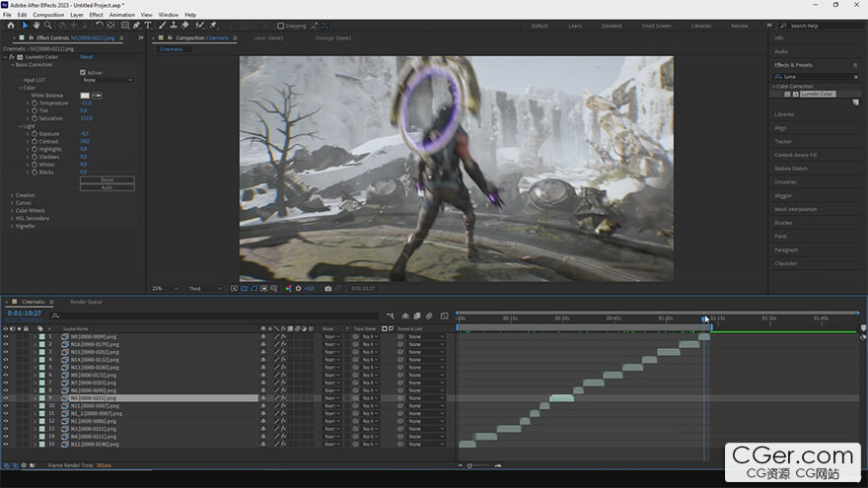The height and width of the screenshot is (488, 868).
Task: Expand the Color Wheels section
Action: [x=12, y=211]
